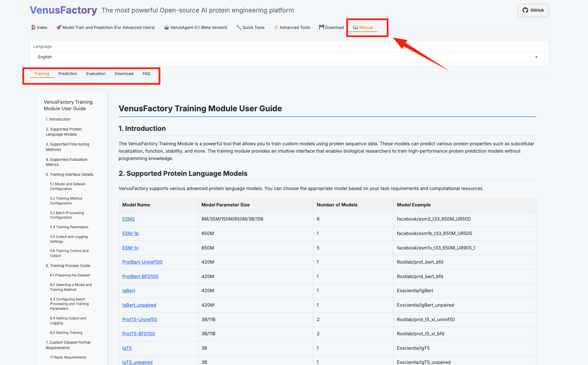Viewport: 588px width, 365px height.
Task: Click the GitHub logo icon button
Action: [525, 10]
